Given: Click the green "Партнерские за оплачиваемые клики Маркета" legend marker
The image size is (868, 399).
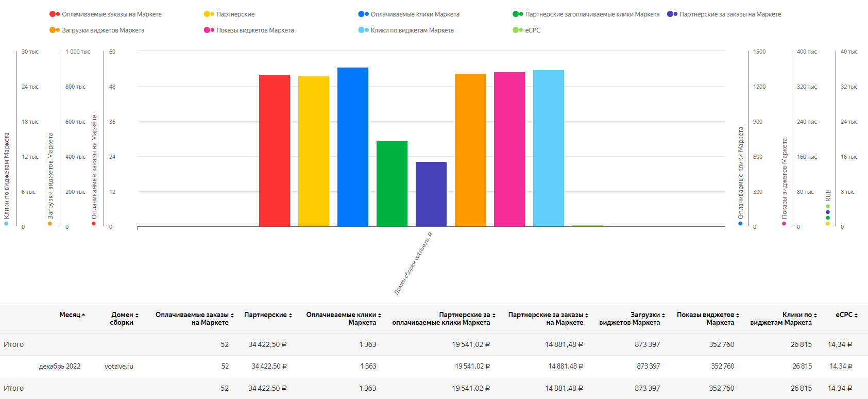Looking at the screenshot, I should pyautogui.click(x=517, y=14).
